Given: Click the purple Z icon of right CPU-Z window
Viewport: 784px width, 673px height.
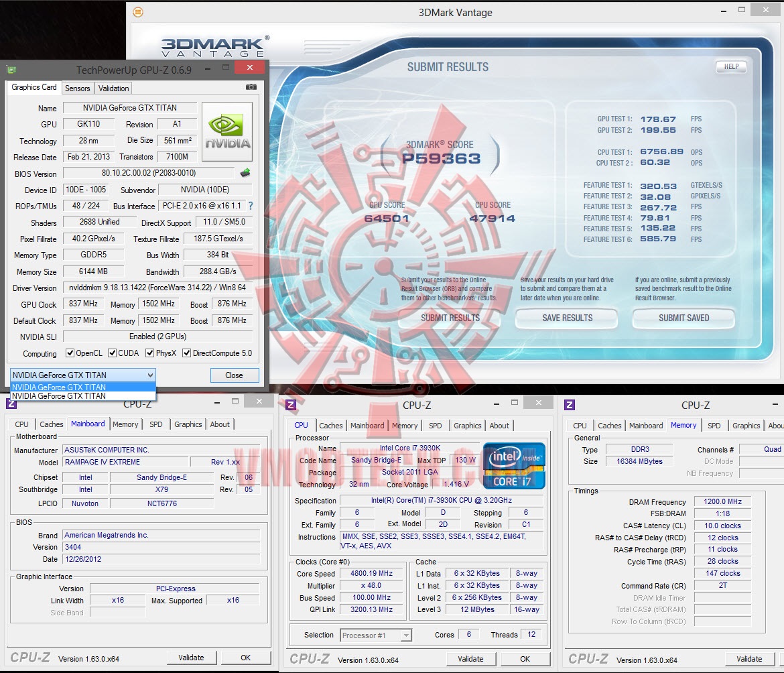Looking at the screenshot, I should 570,404.
